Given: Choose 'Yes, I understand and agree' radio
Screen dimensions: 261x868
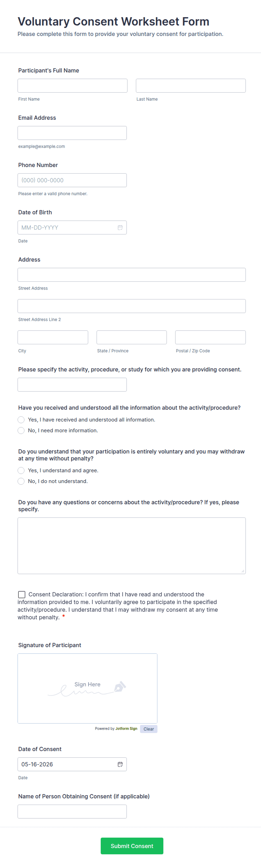Looking at the screenshot, I should point(21,470).
